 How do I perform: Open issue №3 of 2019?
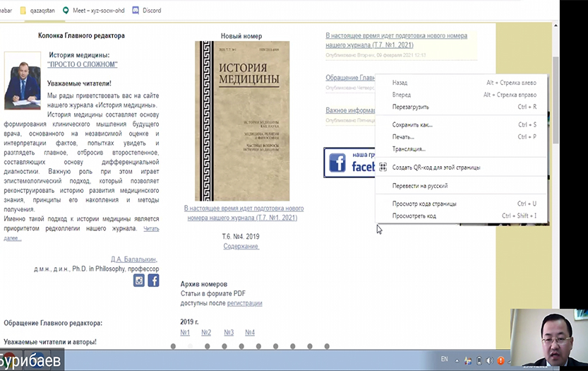[229, 332]
